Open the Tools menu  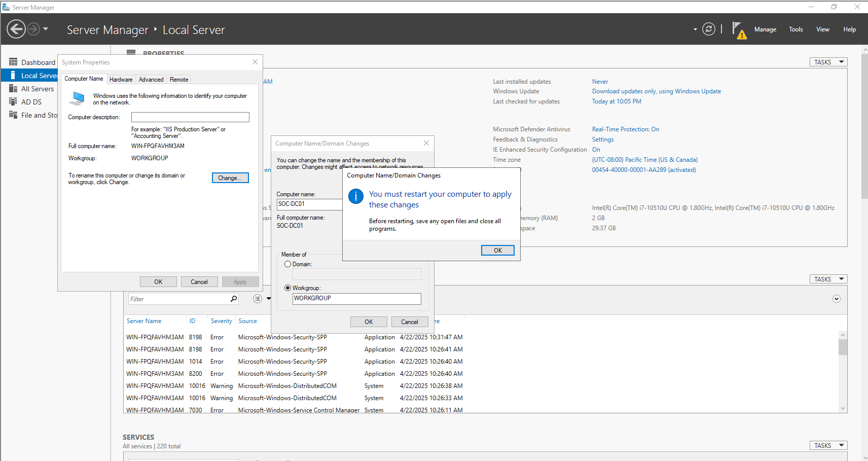pos(795,29)
